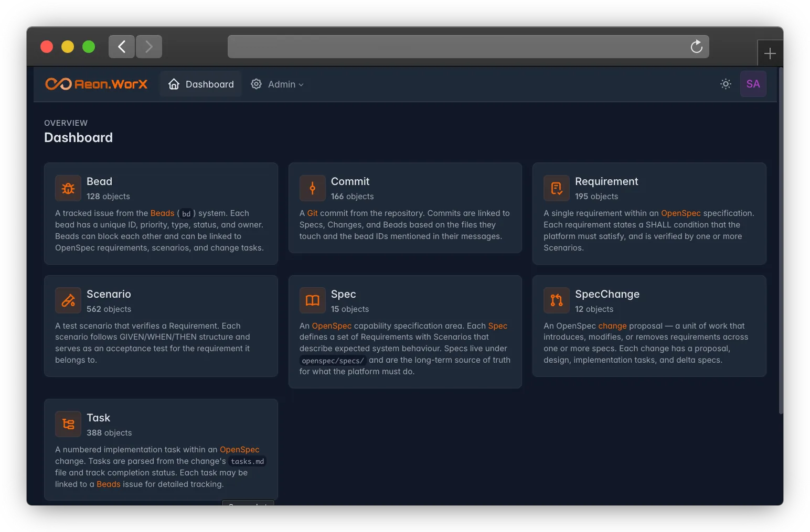Click '388 objects' count text
This screenshot has height=532, width=810.
click(x=109, y=433)
